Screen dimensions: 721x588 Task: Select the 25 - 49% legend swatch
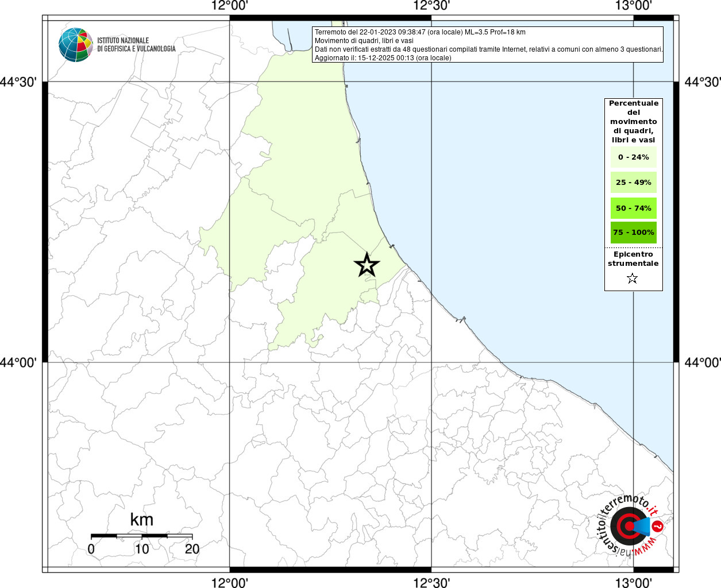click(633, 183)
